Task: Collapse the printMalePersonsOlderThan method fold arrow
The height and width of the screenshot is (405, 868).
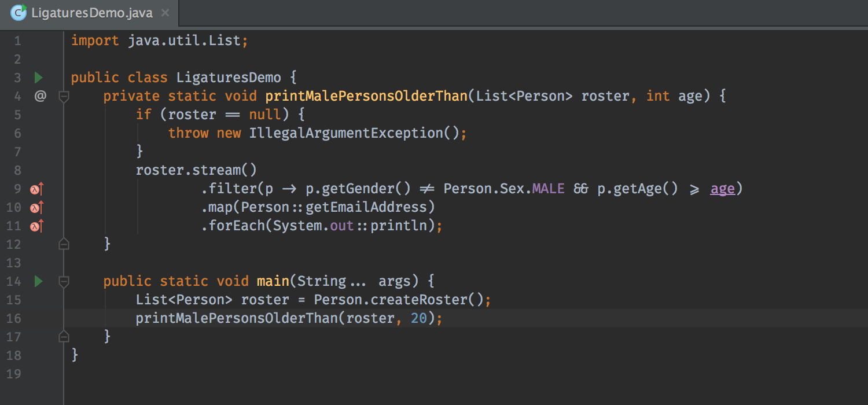Action: [x=64, y=95]
